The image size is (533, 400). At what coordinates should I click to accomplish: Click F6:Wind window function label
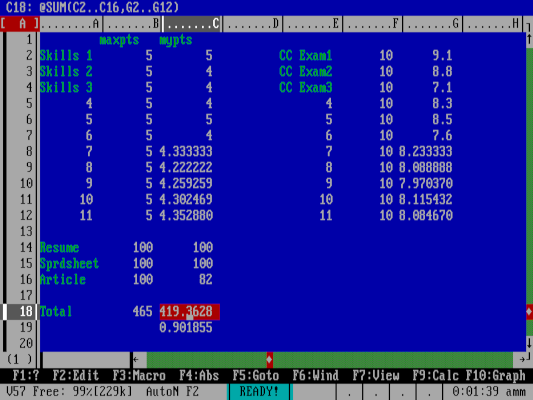tap(315, 376)
